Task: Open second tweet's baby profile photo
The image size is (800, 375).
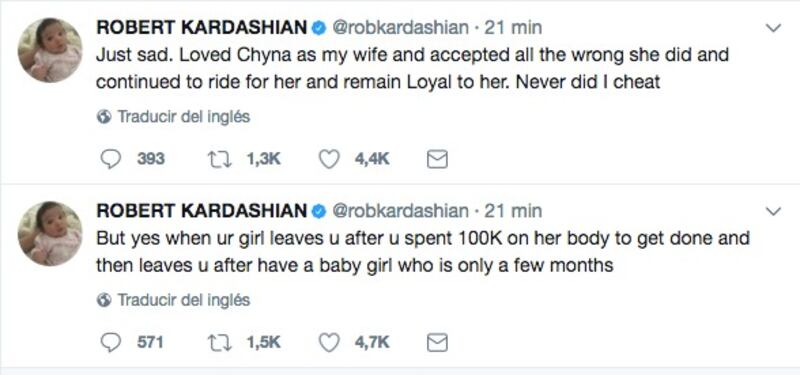Action: click(49, 233)
